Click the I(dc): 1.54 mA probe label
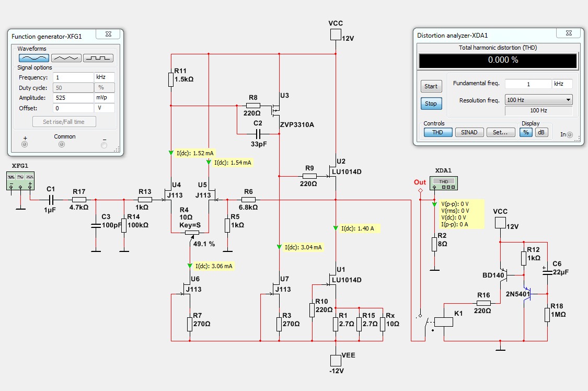 (x=233, y=163)
